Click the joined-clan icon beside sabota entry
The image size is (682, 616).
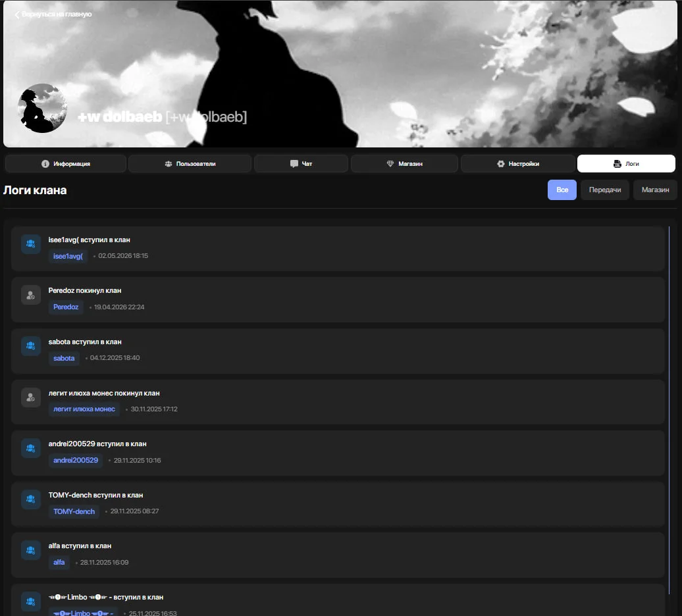tap(31, 346)
